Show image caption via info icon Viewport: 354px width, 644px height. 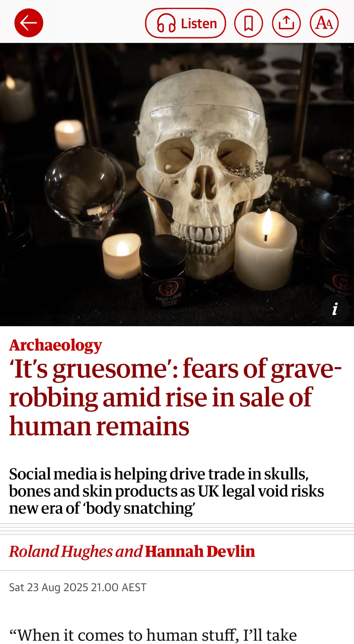pyautogui.click(x=335, y=309)
